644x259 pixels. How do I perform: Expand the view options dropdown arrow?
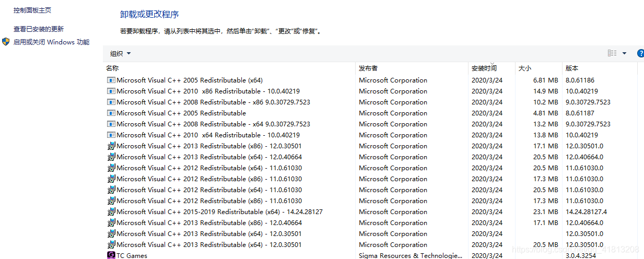pyautogui.click(x=624, y=53)
